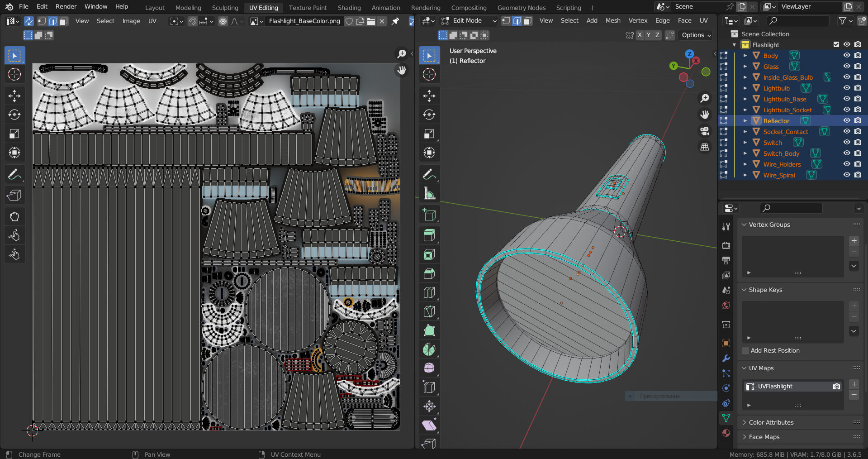Toggle camera view in viewport
The image size is (868, 459).
tap(704, 131)
